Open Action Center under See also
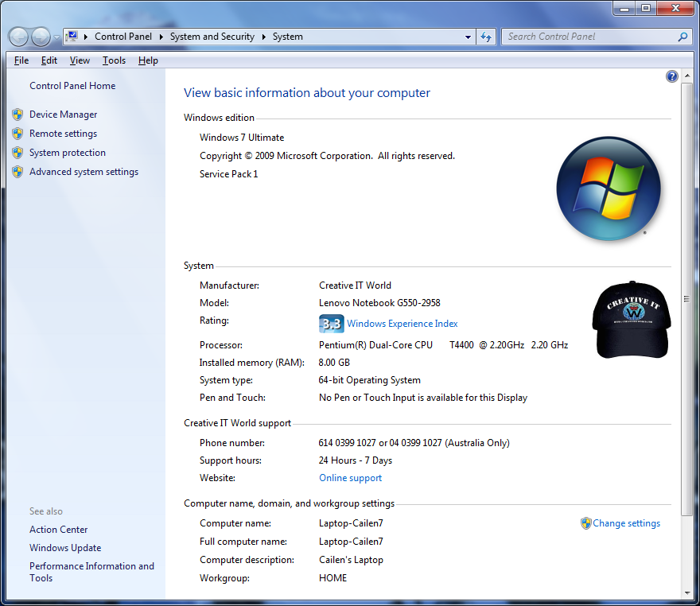 click(59, 529)
